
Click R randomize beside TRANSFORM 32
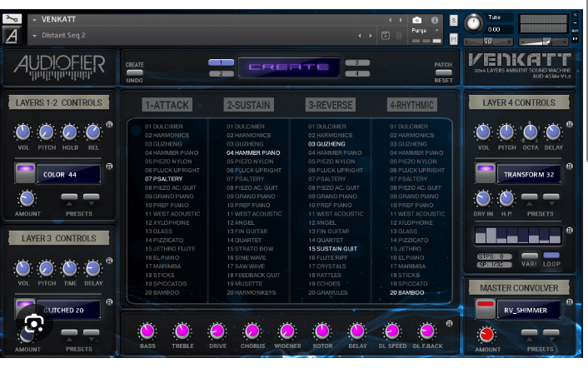point(569,166)
